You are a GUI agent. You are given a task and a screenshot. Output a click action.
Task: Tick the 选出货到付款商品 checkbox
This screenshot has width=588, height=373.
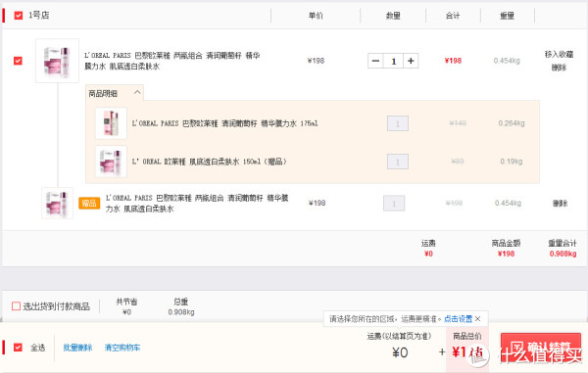[x=16, y=306]
